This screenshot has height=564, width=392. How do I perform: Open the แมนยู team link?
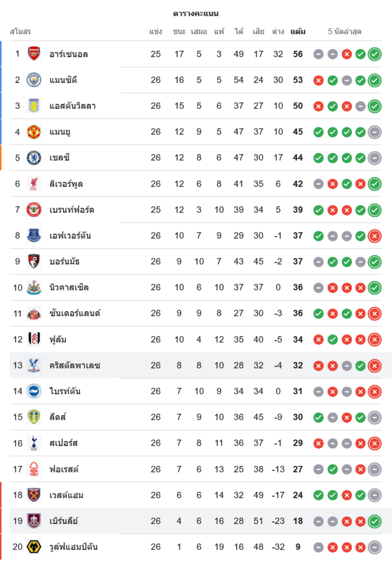pyautogui.click(x=60, y=131)
